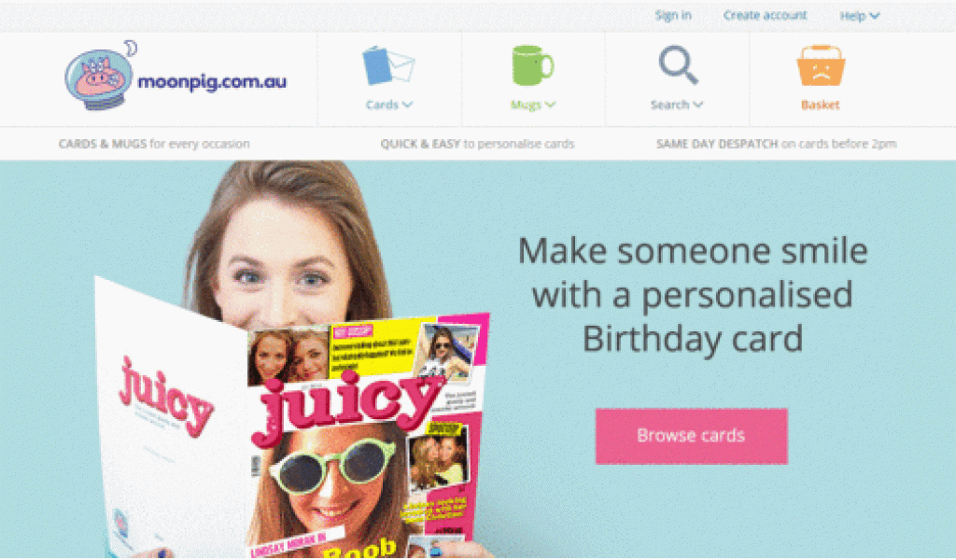956x560 pixels.
Task: Open the blue card and envelope icon
Action: [389, 66]
